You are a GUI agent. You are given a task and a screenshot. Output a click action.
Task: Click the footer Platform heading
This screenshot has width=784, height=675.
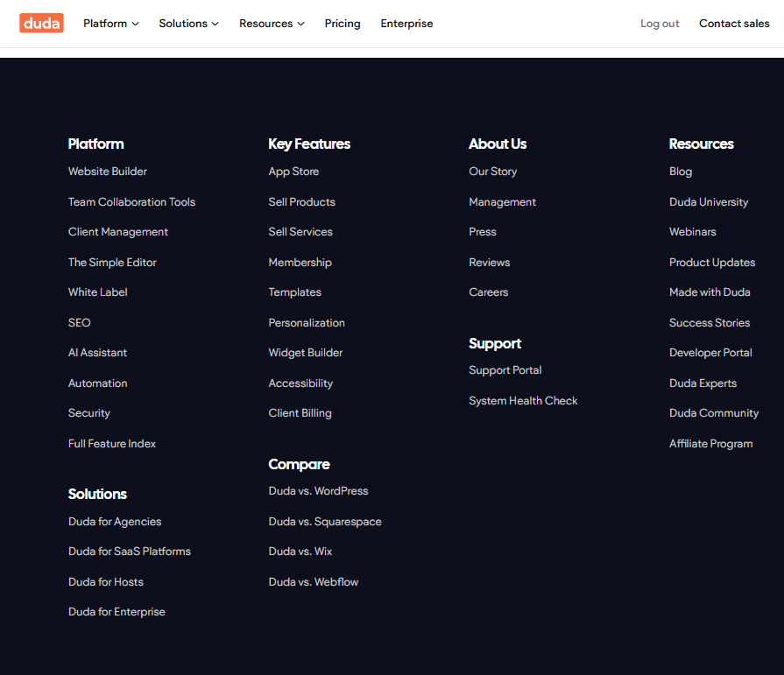[x=95, y=144]
